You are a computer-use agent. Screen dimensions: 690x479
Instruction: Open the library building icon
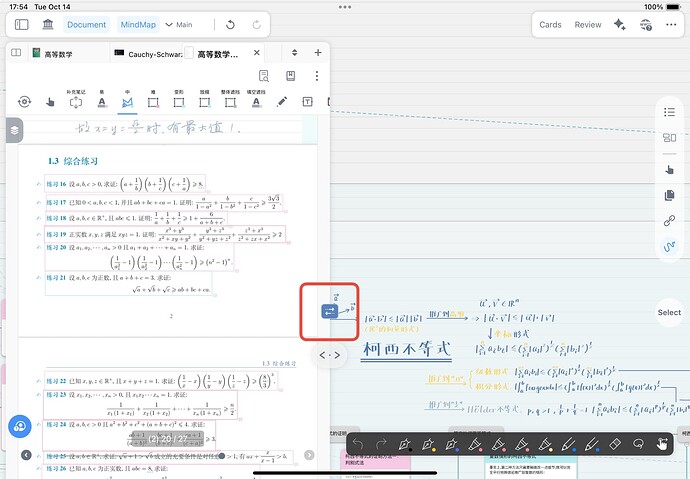[47, 24]
